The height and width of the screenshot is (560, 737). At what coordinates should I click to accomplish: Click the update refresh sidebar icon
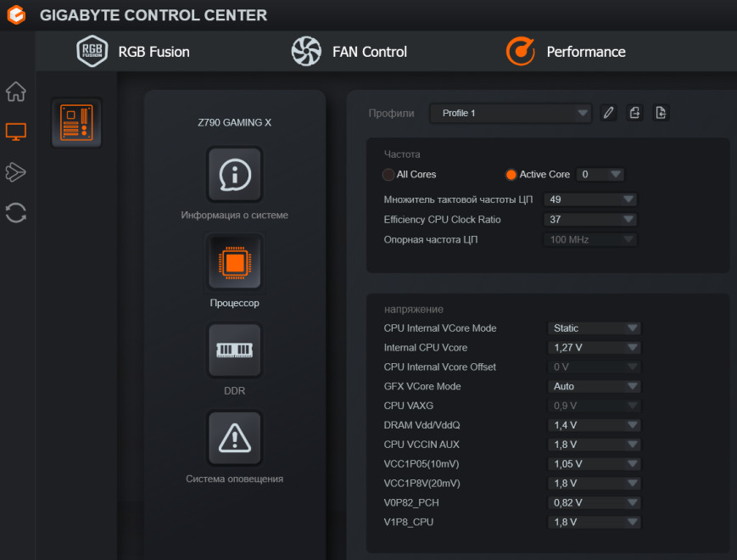pos(16,212)
